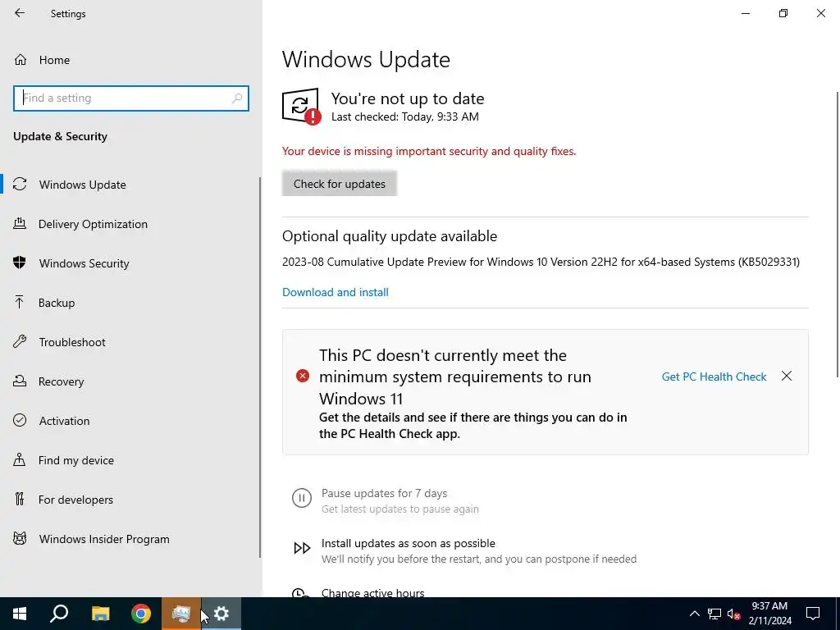Open the highlighted orange taskbar app

[181, 614]
